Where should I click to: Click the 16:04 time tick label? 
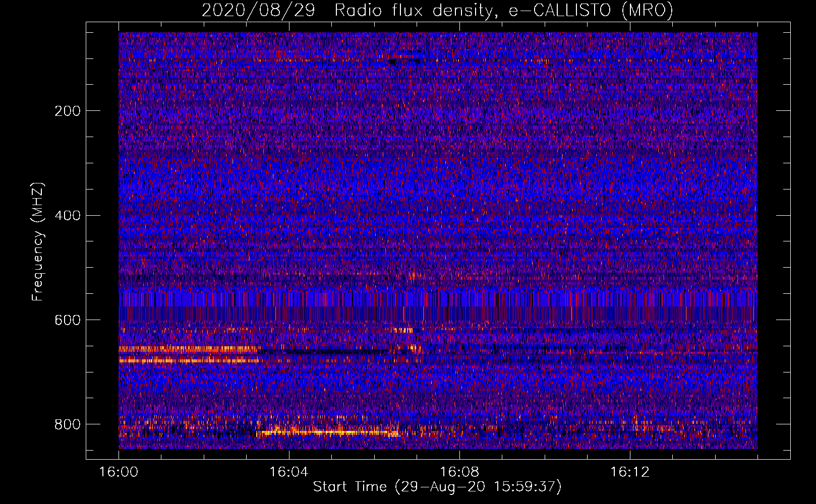[x=289, y=472]
